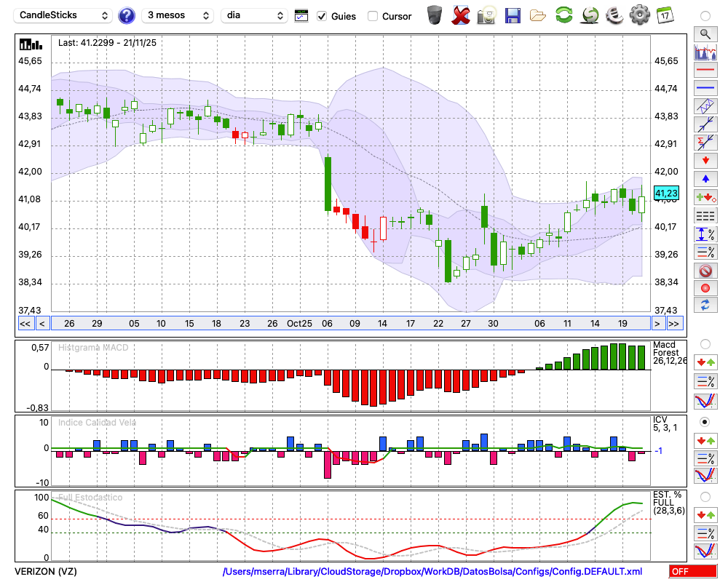This screenshot has width=728, height=582.
Task: Open the 3 mesos period dropdown
Action: (x=177, y=15)
